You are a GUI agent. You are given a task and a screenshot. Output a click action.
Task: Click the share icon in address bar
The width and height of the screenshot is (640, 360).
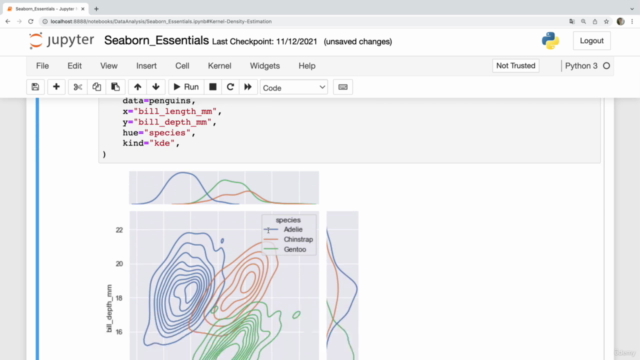coord(595,21)
